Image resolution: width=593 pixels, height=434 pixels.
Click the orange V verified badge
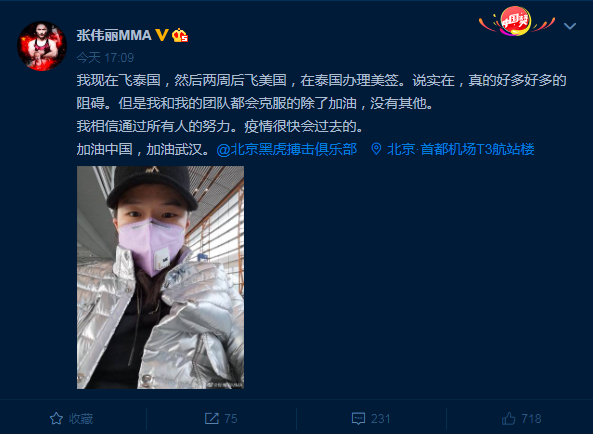[162, 35]
